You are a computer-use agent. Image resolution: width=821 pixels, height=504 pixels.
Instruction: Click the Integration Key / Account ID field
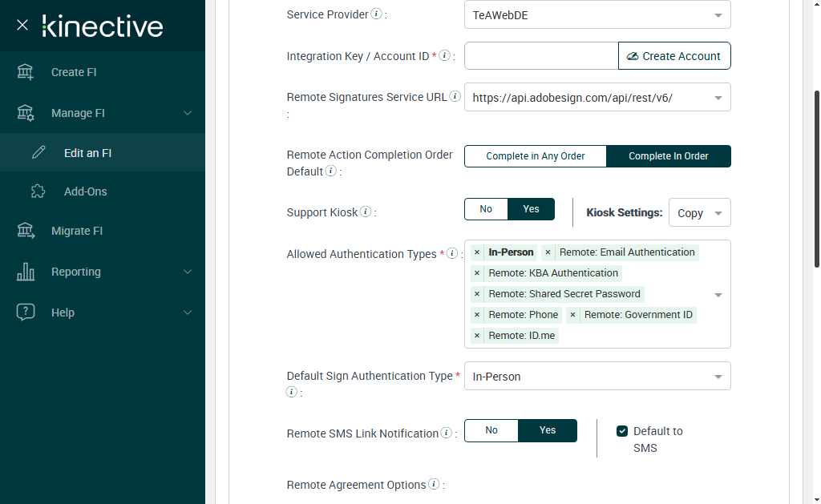[541, 56]
